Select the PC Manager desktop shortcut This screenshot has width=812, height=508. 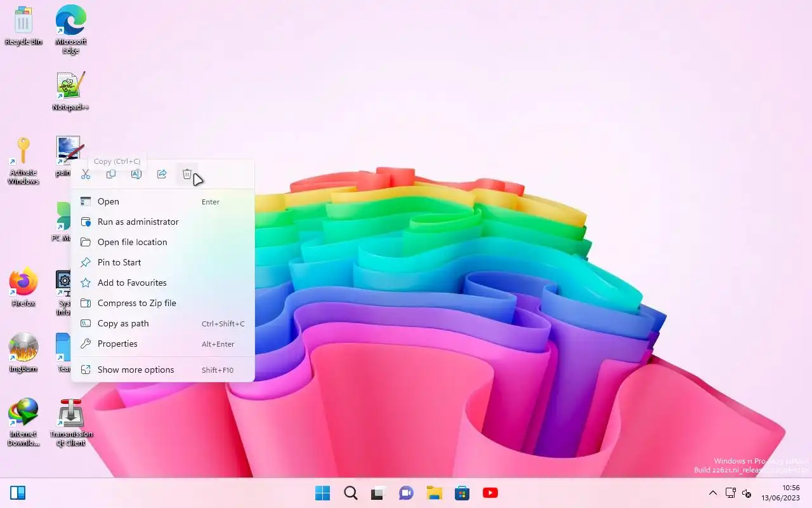click(x=63, y=222)
